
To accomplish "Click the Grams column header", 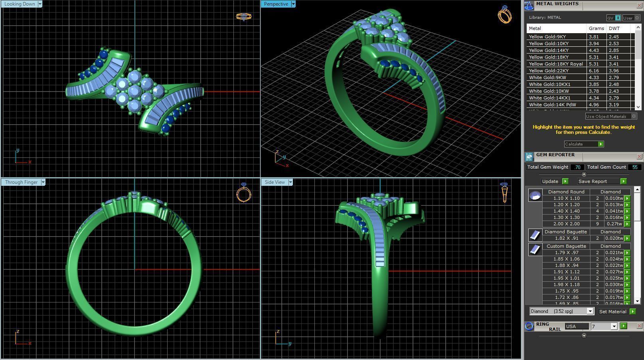I will pos(596,28).
